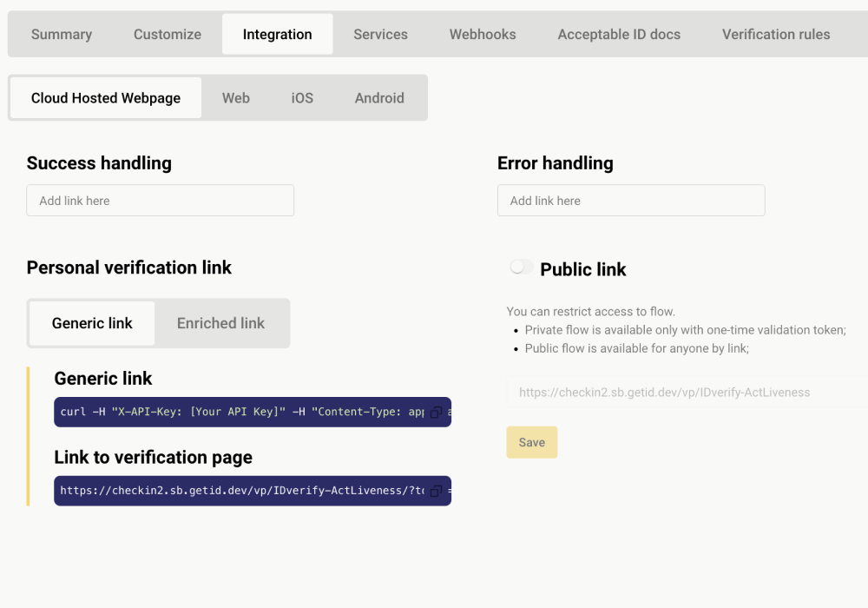Choose the iOS integration tab
This screenshot has width=868, height=608.
pos(302,98)
